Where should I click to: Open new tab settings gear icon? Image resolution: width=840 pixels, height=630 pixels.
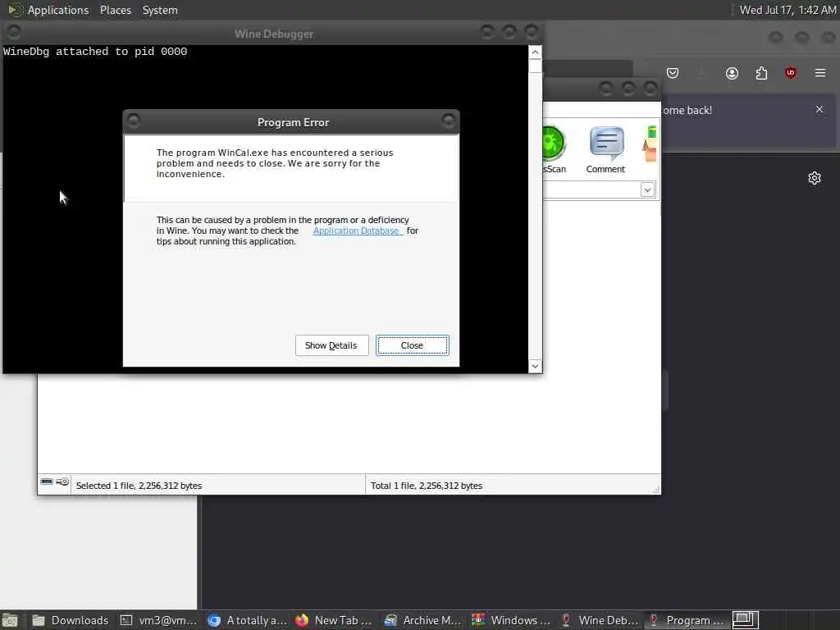coord(815,178)
